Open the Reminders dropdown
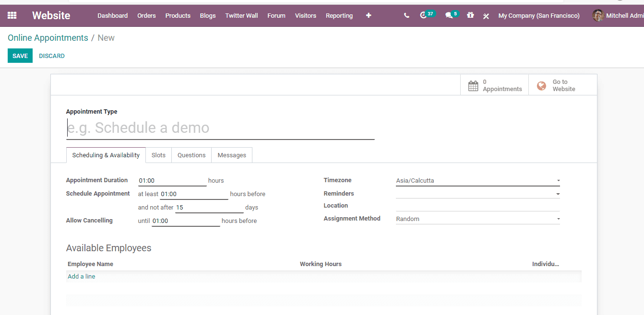Screen dimensions: 644x315 477,193
